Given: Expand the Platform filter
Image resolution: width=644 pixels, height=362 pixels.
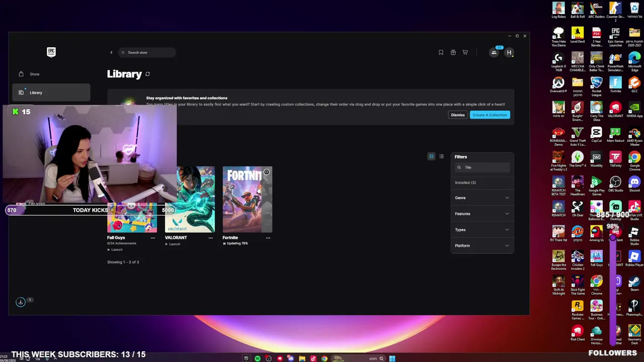Looking at the screenshot, I should point(482,245).
